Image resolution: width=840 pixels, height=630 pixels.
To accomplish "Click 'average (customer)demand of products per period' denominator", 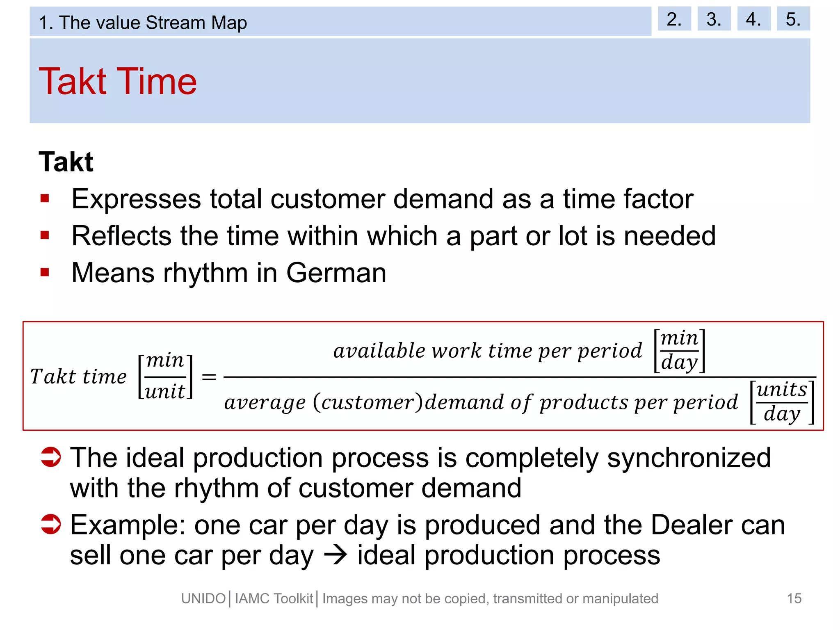I will [x=481, y=403].
